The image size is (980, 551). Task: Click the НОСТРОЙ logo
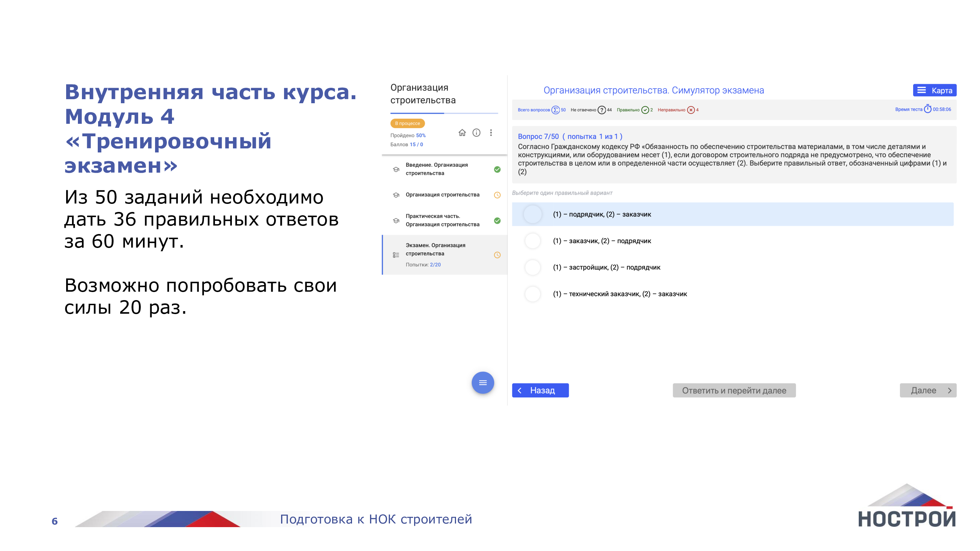point(907,505)
